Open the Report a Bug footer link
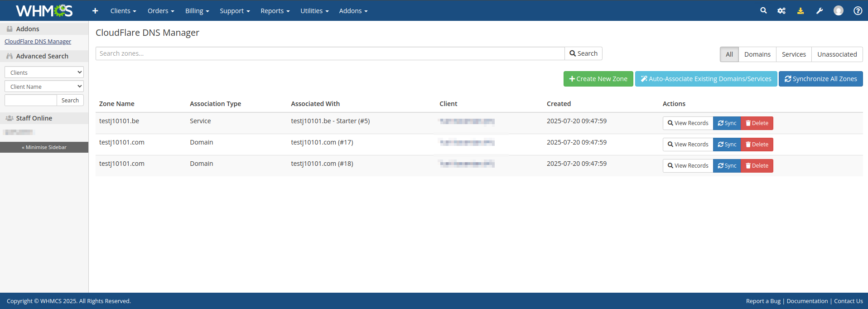Viewport: 868px width, 309px height. pos(763,301)
